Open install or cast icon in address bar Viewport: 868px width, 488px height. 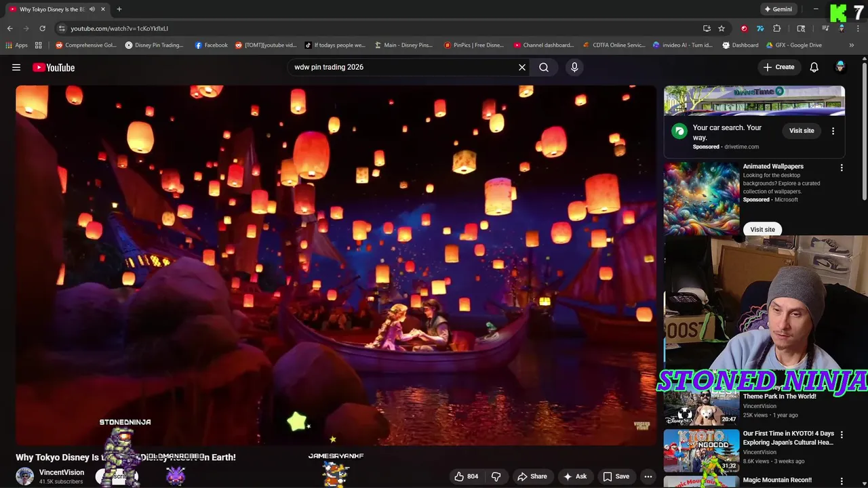pos(707,28)
